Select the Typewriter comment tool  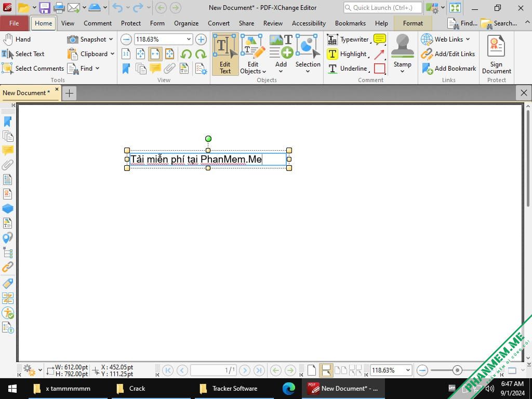[349, 39]
